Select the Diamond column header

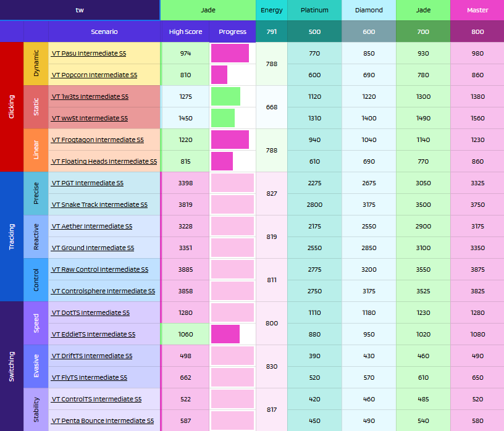[369, 10]
